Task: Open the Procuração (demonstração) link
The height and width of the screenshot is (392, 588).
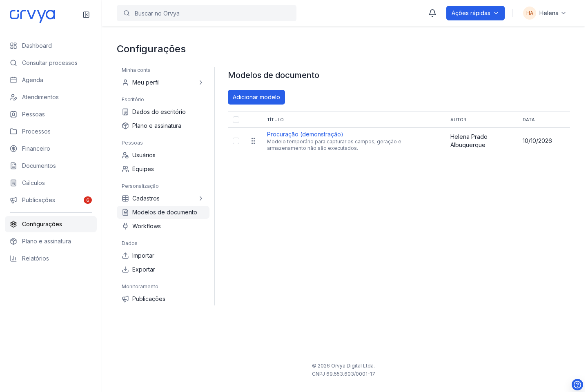Action: point(305,134)
